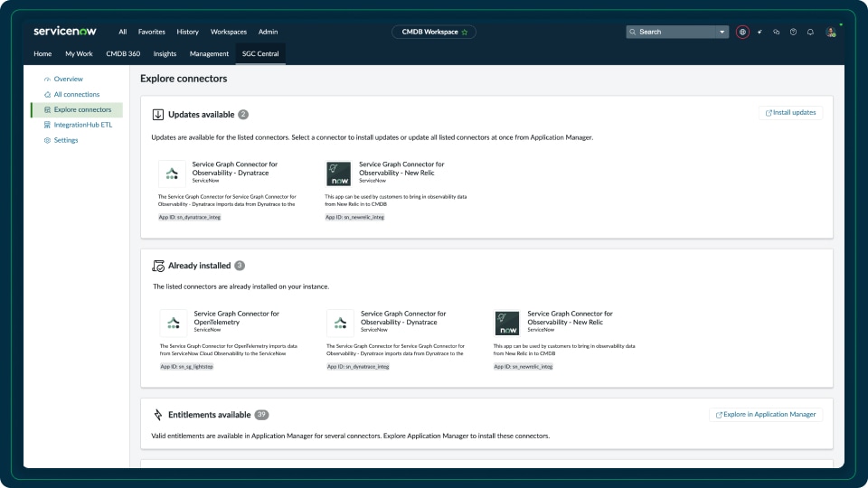Click the Install updates button
Screen dimensions: 868x488
pos(790,112)
